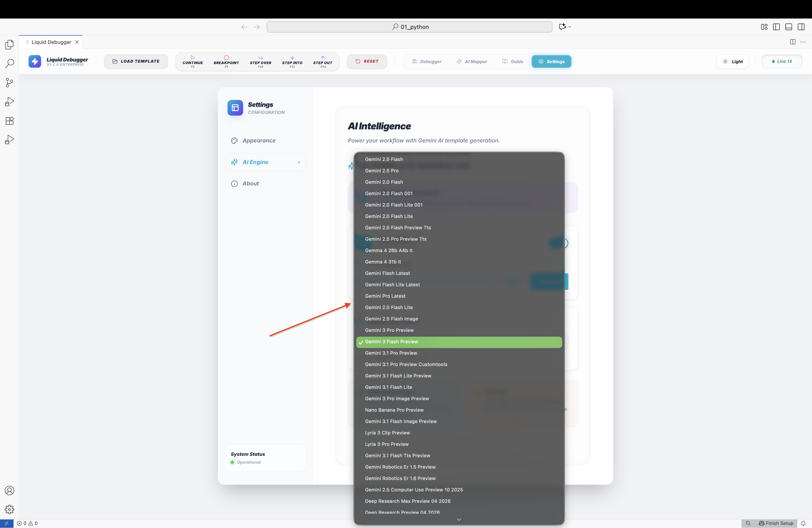The width and height of the screenshot is (812, 528).
Task: Switch to the AI Mapper tab
Action: click(x=472, y=62)
